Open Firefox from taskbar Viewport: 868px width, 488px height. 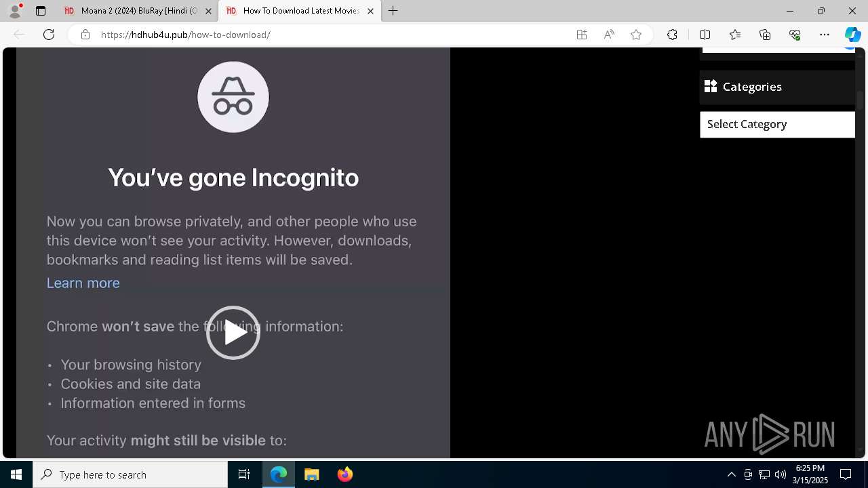tap(345, 474)
